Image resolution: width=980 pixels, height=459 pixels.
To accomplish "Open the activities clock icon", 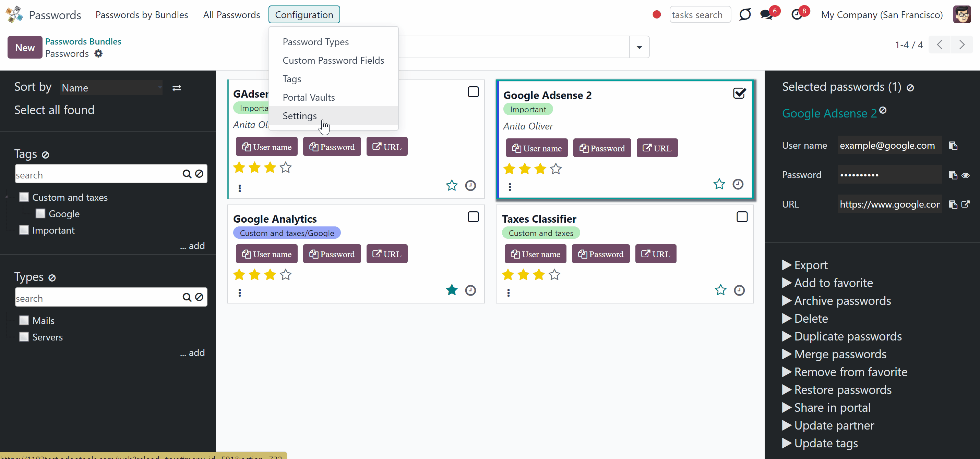I will tap(797, 15).
